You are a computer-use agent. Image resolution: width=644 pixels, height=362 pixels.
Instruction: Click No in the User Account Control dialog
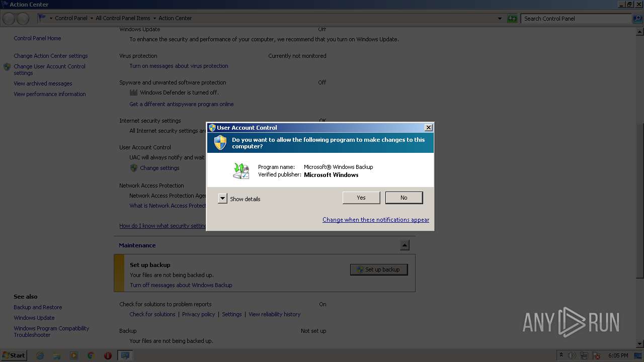click(x=404, y=198)
